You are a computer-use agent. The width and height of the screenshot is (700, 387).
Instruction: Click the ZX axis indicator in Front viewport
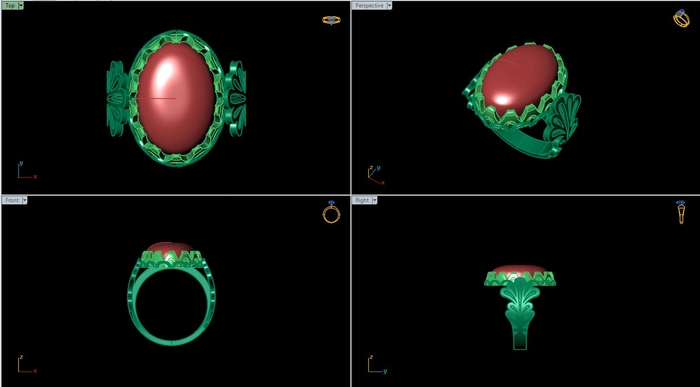tap(27, 364)
